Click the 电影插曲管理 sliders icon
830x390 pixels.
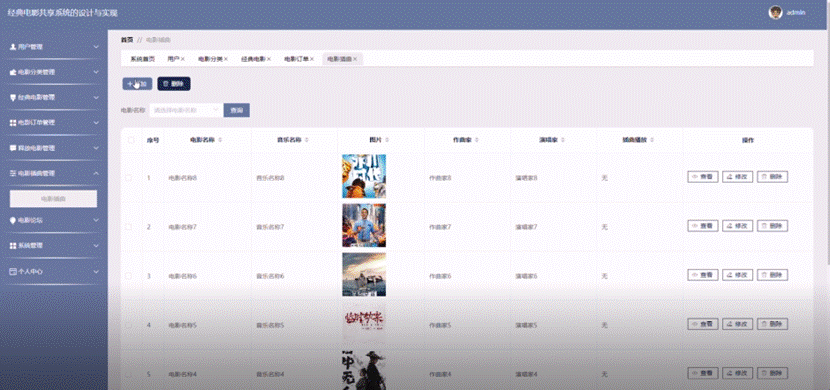click(13, 173)
